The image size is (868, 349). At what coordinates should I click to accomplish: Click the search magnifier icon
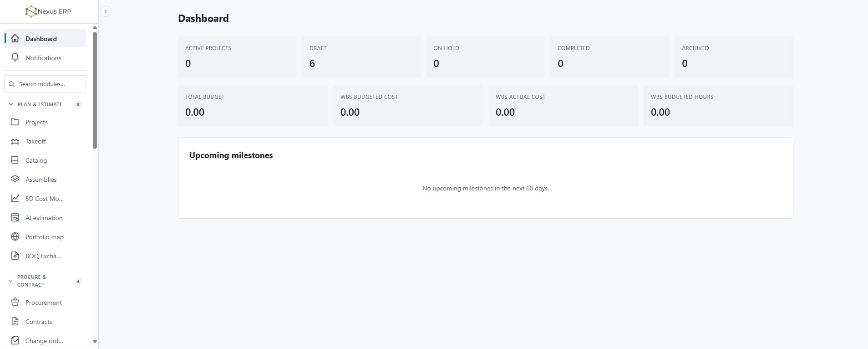tap(12, 84)
